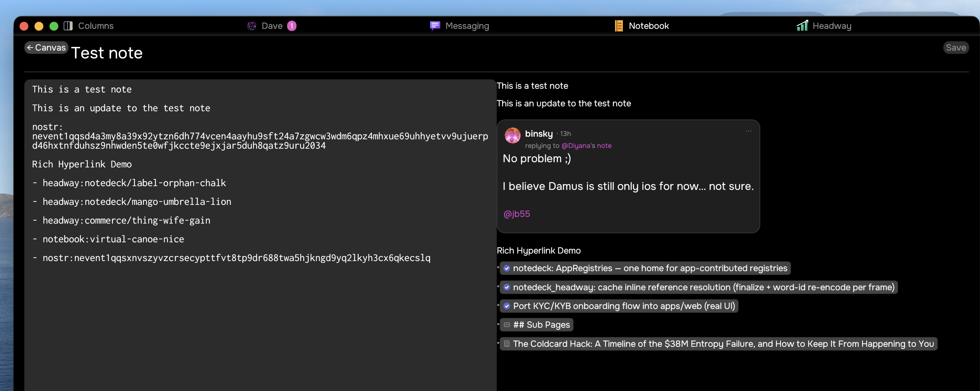Image resolution: width=980 pixels, height=391 pixels.
Task: Click the Notebook app icon
Action: [x=619, y=26]
